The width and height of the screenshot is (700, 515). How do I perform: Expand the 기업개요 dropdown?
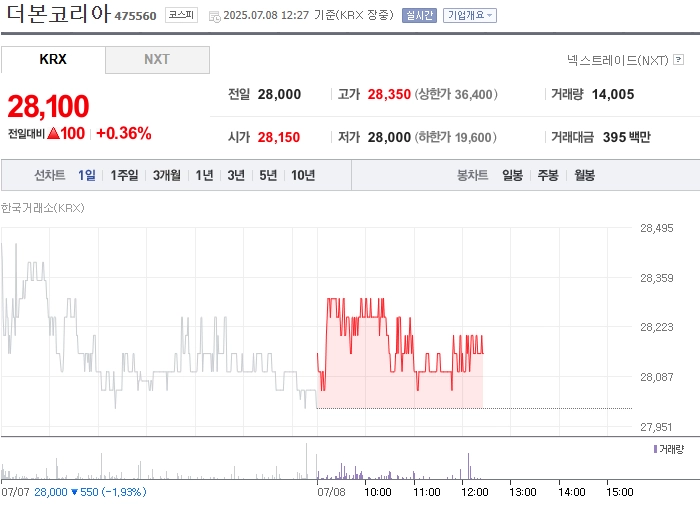(x=470, y=16)
